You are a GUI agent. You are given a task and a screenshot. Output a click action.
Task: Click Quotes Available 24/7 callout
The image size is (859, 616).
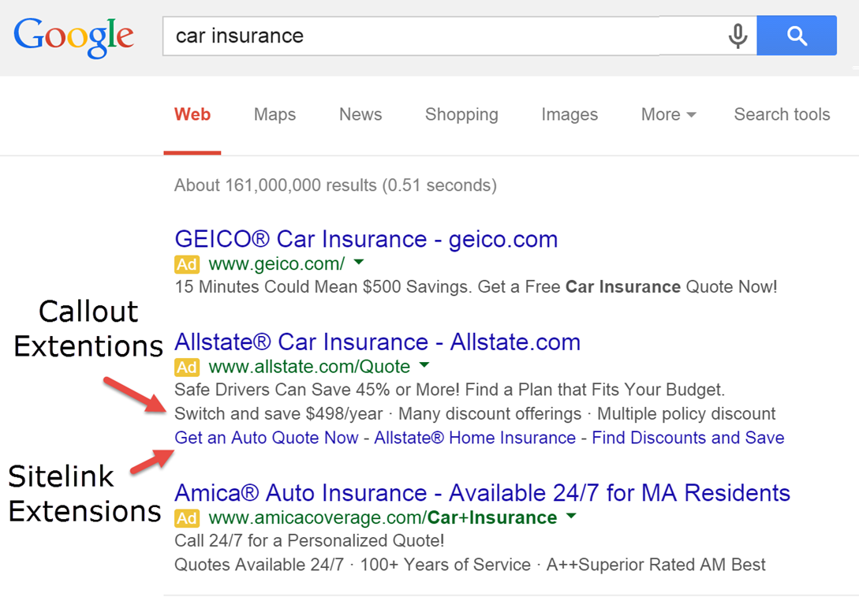click(x=260, y=565)
